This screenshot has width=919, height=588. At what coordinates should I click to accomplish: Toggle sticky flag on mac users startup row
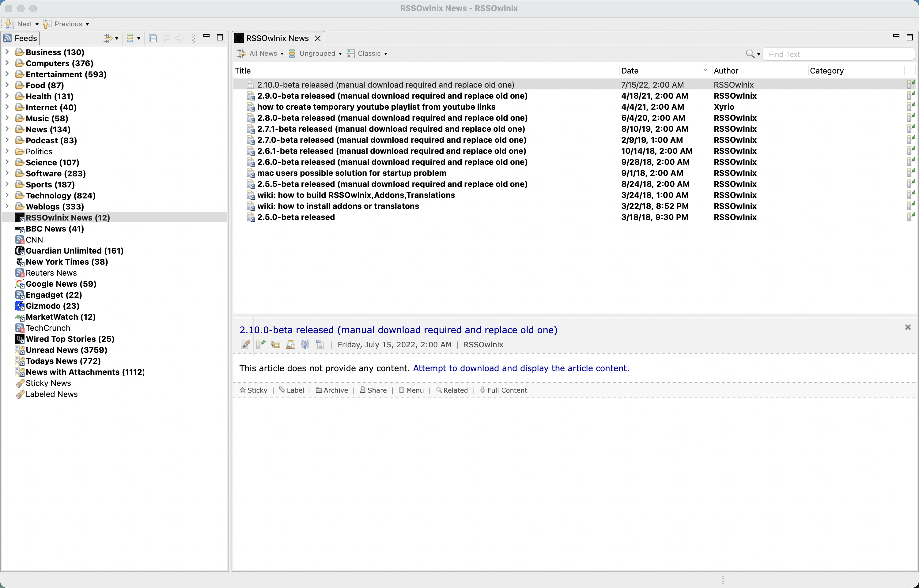tap(911, 173)
